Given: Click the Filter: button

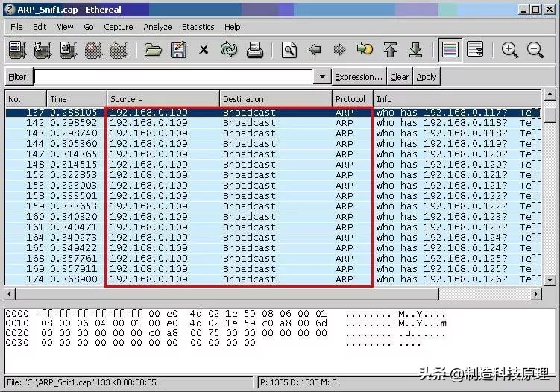Looking at the screenshot, I should click(x=19, y=77).
